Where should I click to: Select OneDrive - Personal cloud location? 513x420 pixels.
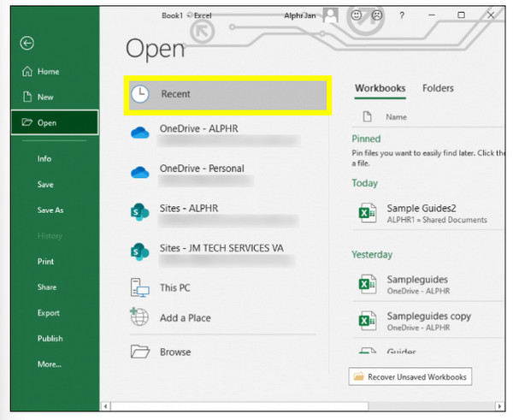[x=202, y=169]
